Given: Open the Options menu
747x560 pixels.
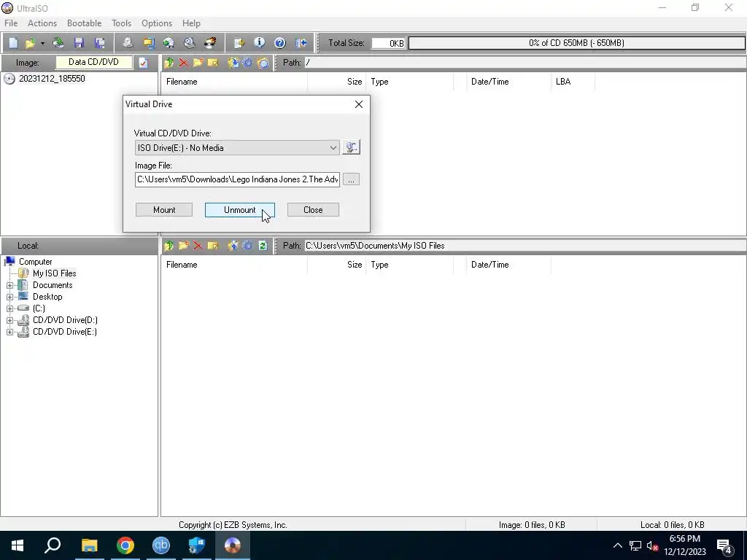Looking at the screenshot, I should [x=157, y=23].
